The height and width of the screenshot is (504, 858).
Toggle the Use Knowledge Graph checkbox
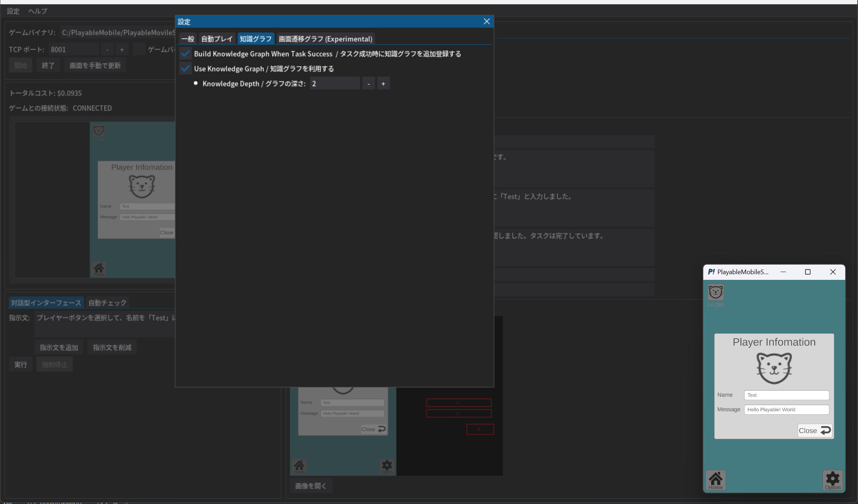click(x=186, y=68)
